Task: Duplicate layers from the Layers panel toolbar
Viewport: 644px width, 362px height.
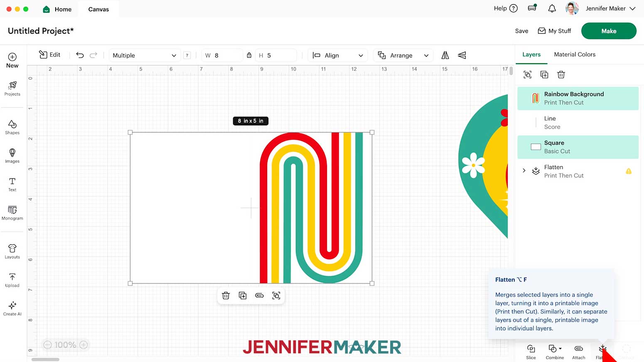Action: coord(544,75)
